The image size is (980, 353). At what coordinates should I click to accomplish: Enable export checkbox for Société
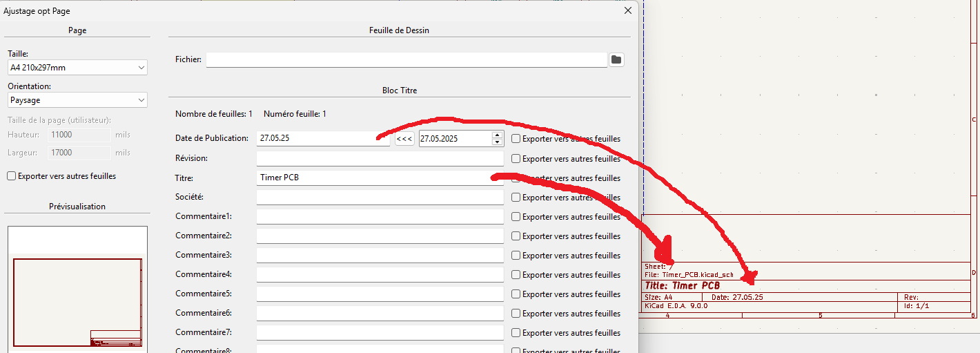click(x=516, y=198)
